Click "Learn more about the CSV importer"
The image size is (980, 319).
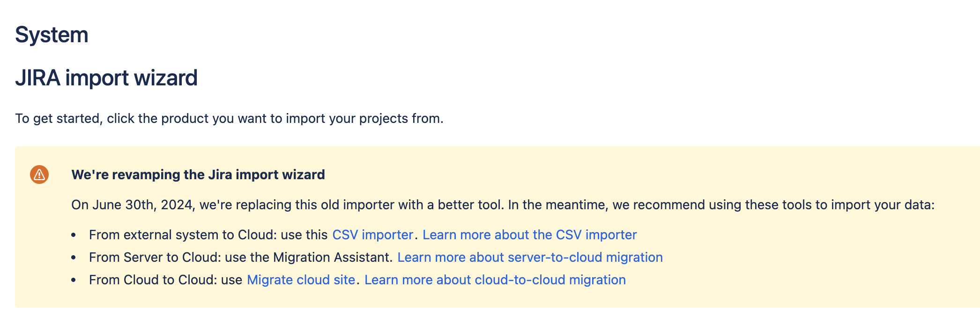point(529,235)
